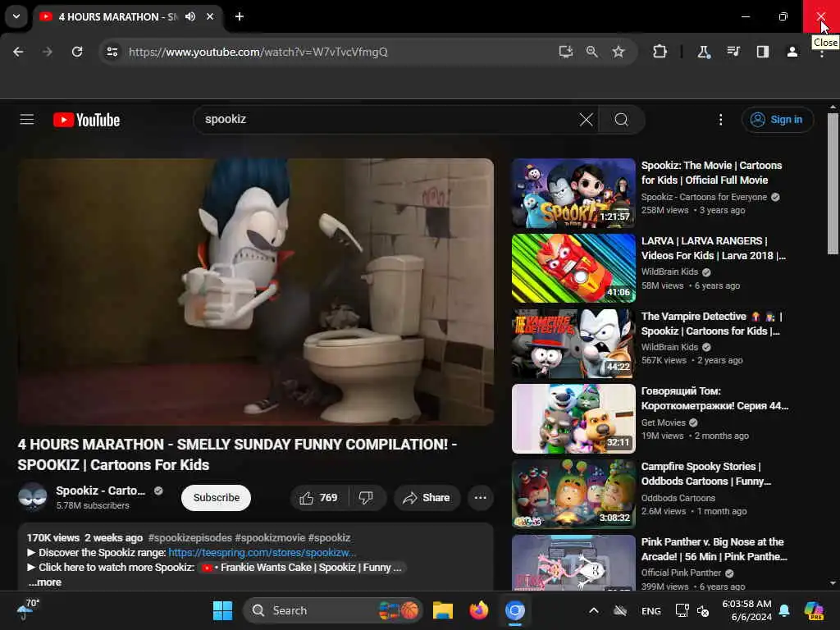Toggle the browser side panel
The image size is (840, 630).
coord(763,52)
